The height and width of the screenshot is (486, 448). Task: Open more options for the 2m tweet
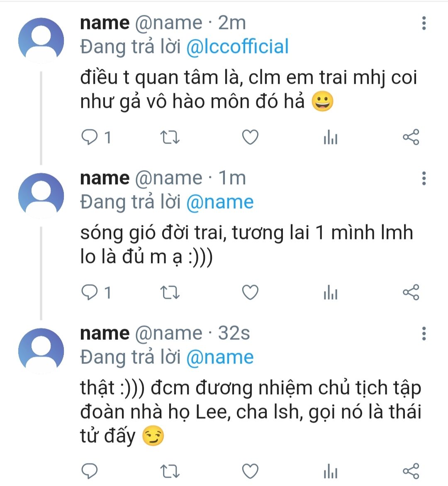click(424, 23)
